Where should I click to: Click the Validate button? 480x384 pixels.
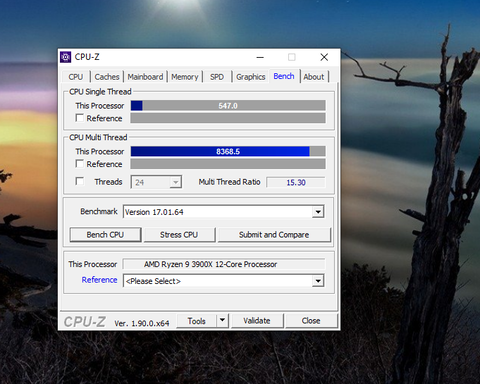point(257,321)
